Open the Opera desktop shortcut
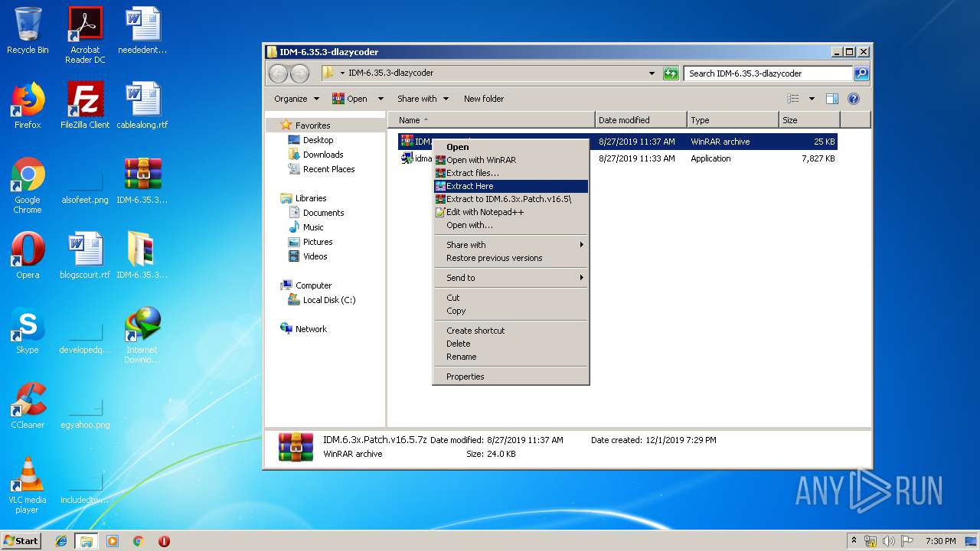 [x=28, y=256]
